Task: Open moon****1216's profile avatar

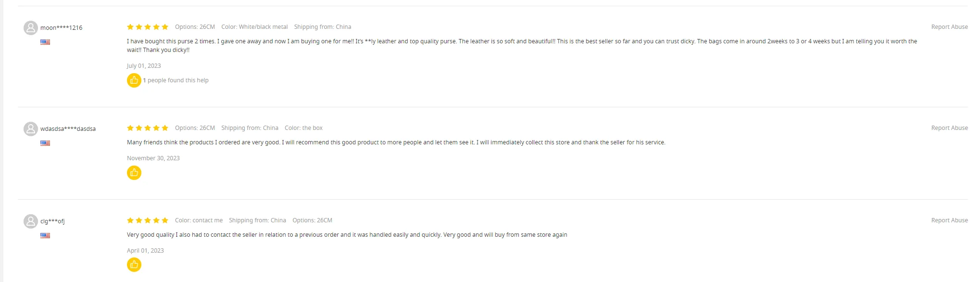Action: [31, 28]
